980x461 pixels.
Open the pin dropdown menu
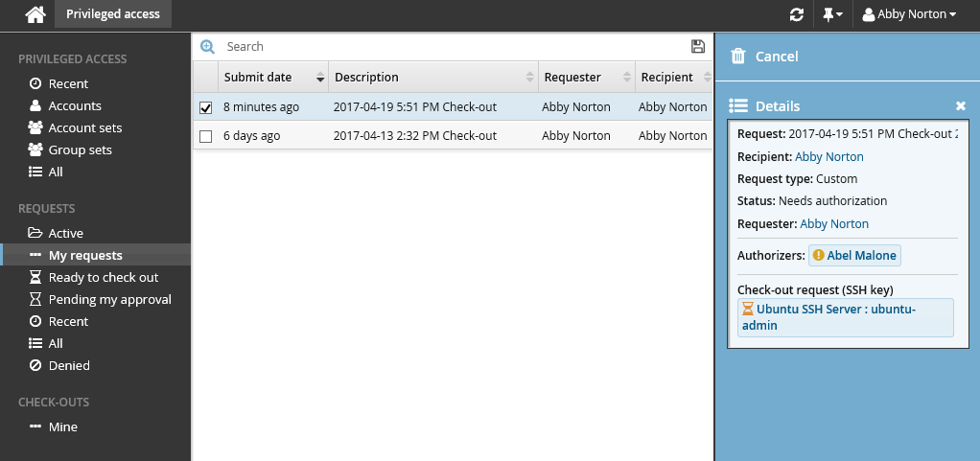(831, 14)
